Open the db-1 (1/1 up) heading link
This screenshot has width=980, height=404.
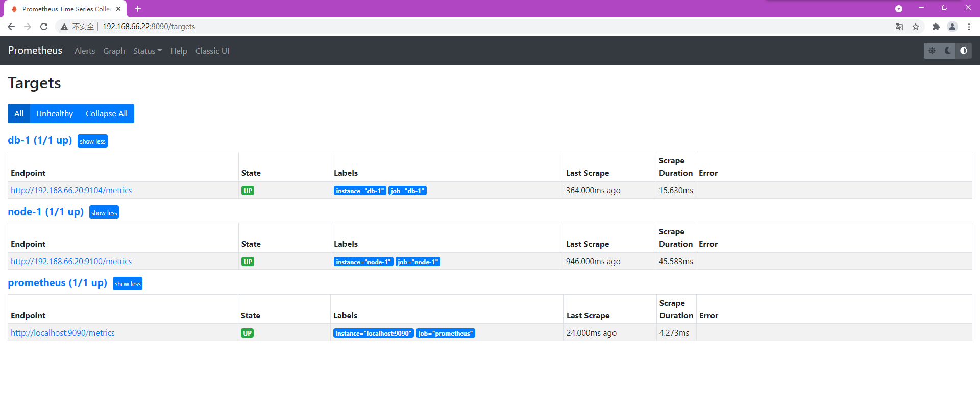pos(40,140)
